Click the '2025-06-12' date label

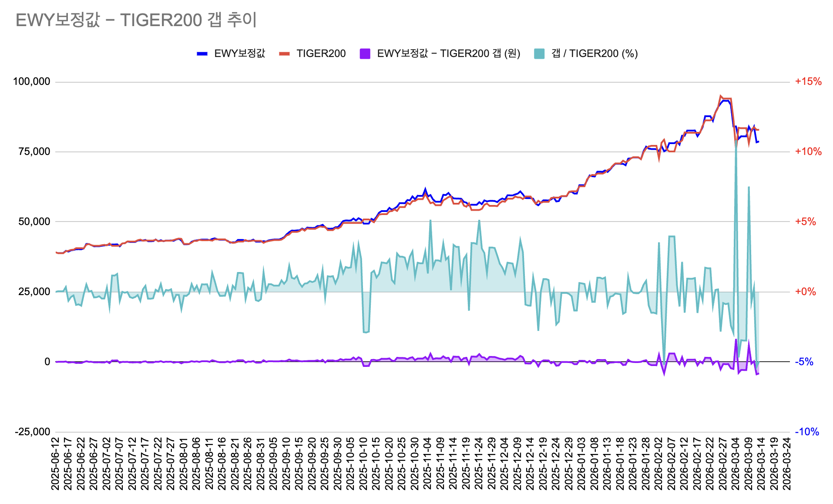tap(55, 464)
